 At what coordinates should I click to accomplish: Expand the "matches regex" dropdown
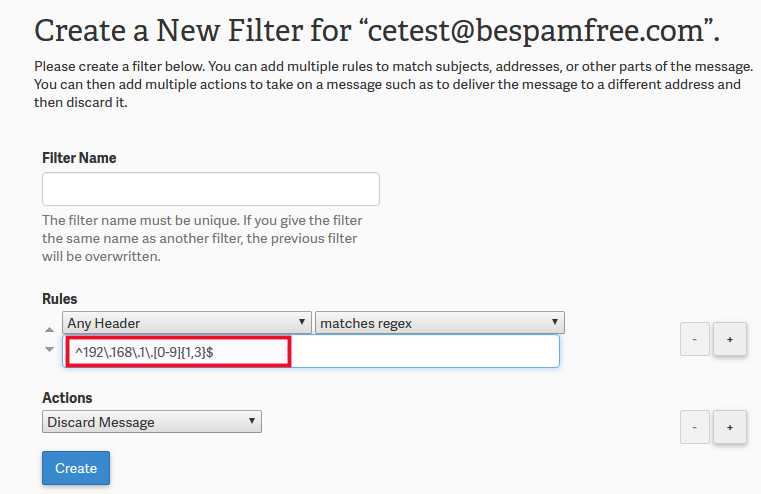pyautogui.click(x=440, y=323)
